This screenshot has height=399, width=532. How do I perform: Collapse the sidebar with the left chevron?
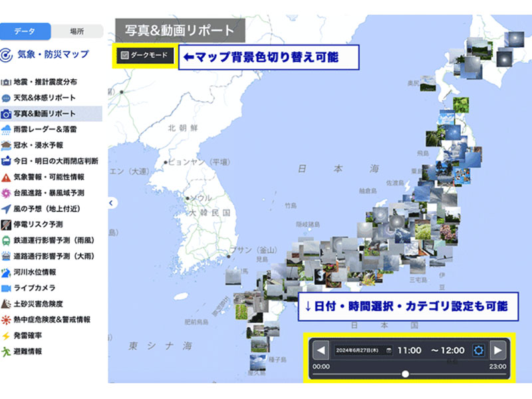coord(112,203)
